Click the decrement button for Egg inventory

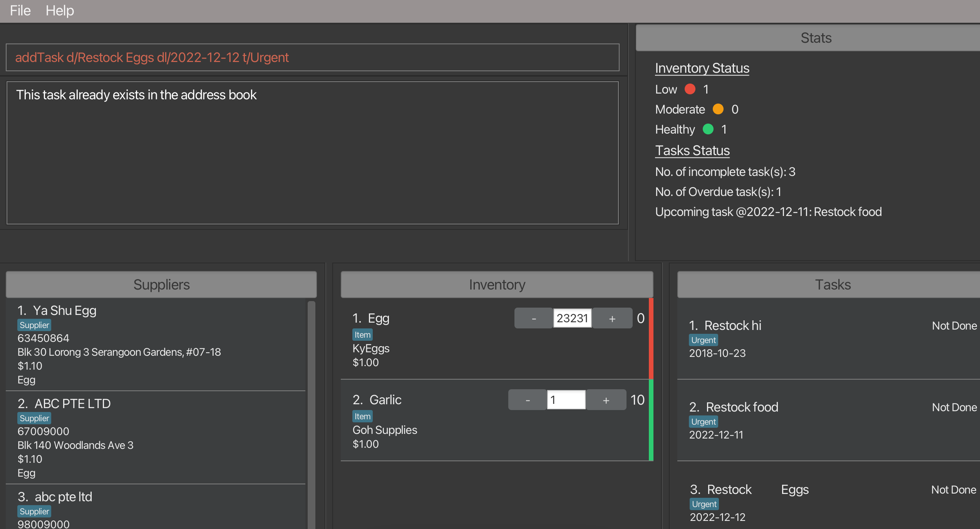coord(532,318)
